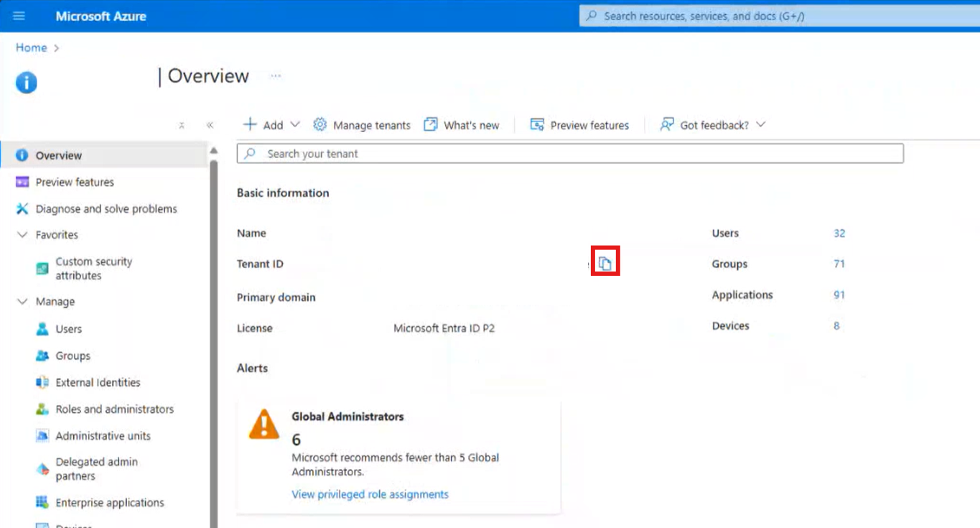
Task: Click the Primary domain label
Action: (276, 297)
